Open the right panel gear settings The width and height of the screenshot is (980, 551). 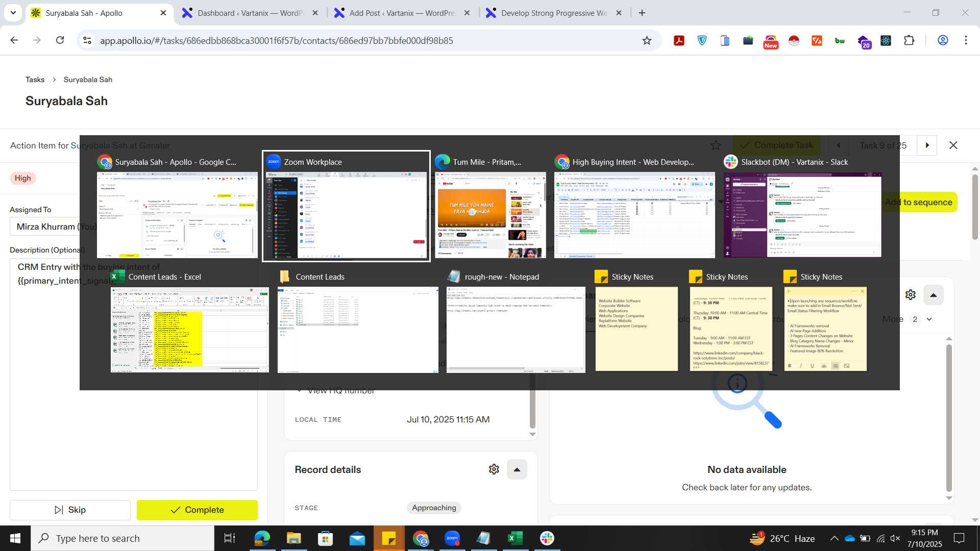(x=911, y=295)
